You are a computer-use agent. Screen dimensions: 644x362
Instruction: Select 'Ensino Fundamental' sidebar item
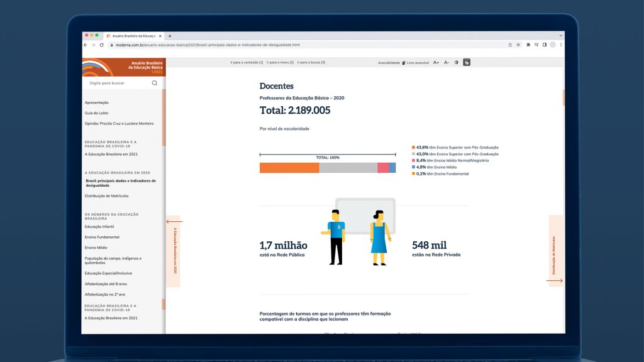point(102,237)
